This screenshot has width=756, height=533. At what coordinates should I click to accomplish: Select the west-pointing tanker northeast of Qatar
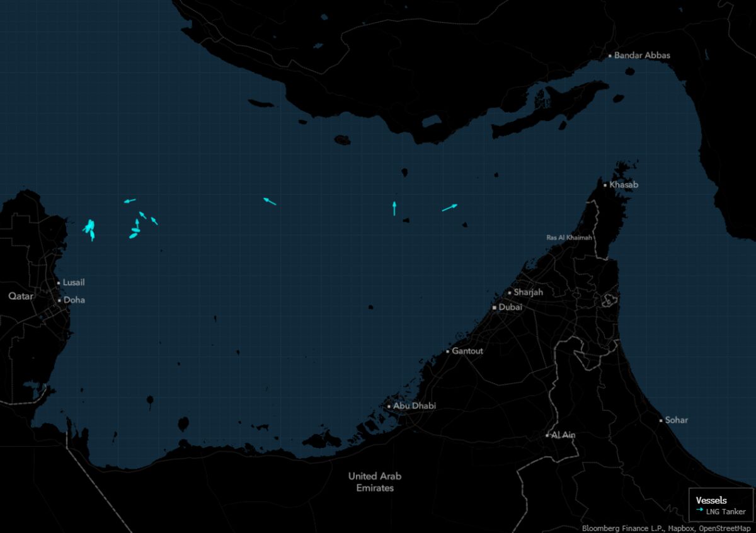point(130,201)
